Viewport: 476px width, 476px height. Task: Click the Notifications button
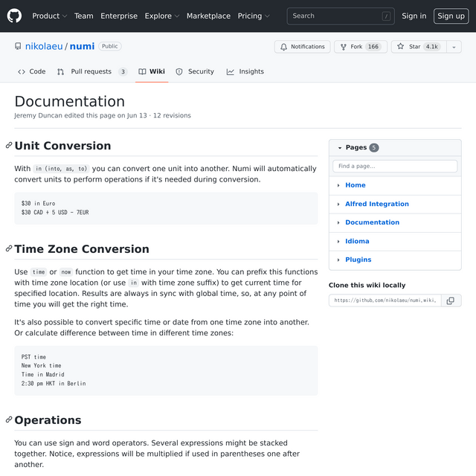tap(303, 47)
